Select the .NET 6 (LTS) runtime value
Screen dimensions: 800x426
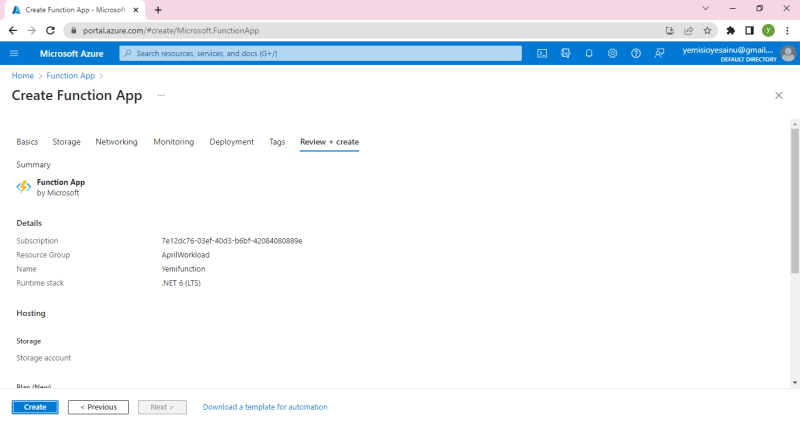point(181,283)
